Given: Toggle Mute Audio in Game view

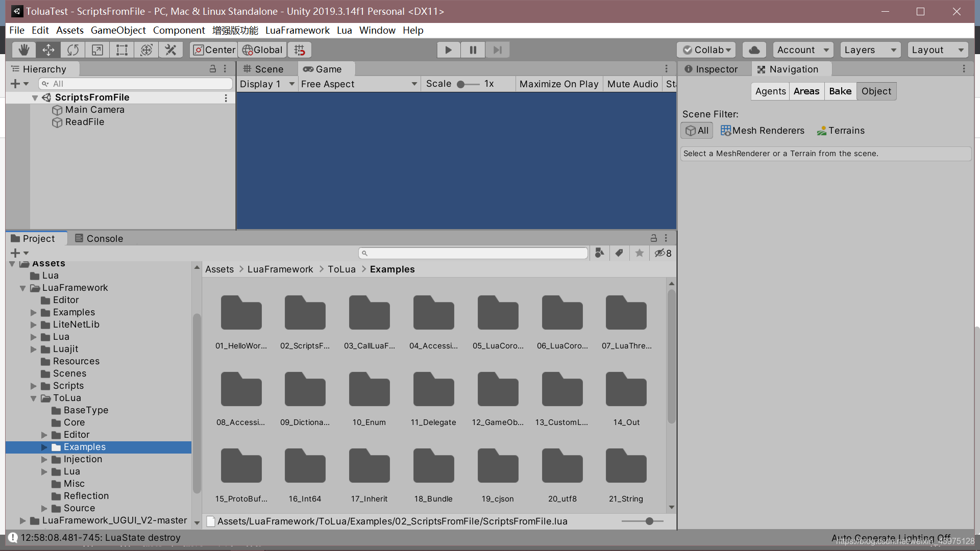Looking at the screenshot, I should tap(632, 84).
